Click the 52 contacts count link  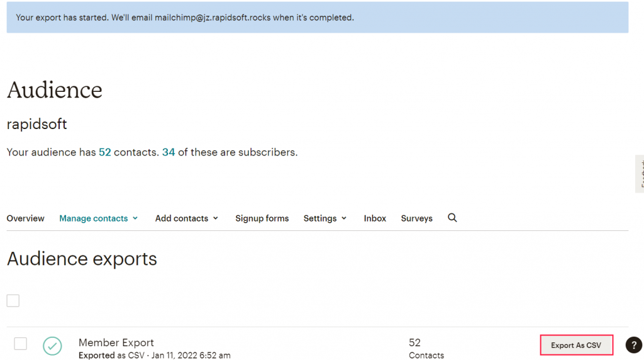(x=104, y=152)
